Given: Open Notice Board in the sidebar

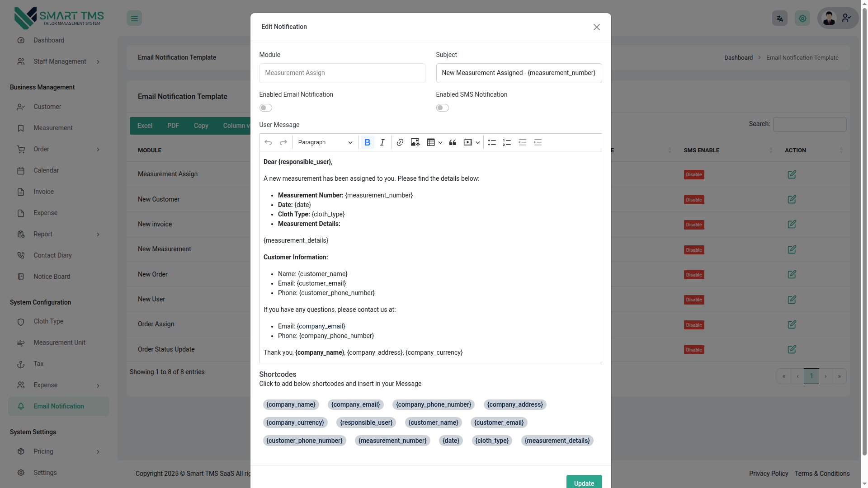Looking at the screenshot, I should tap(52, 277).
